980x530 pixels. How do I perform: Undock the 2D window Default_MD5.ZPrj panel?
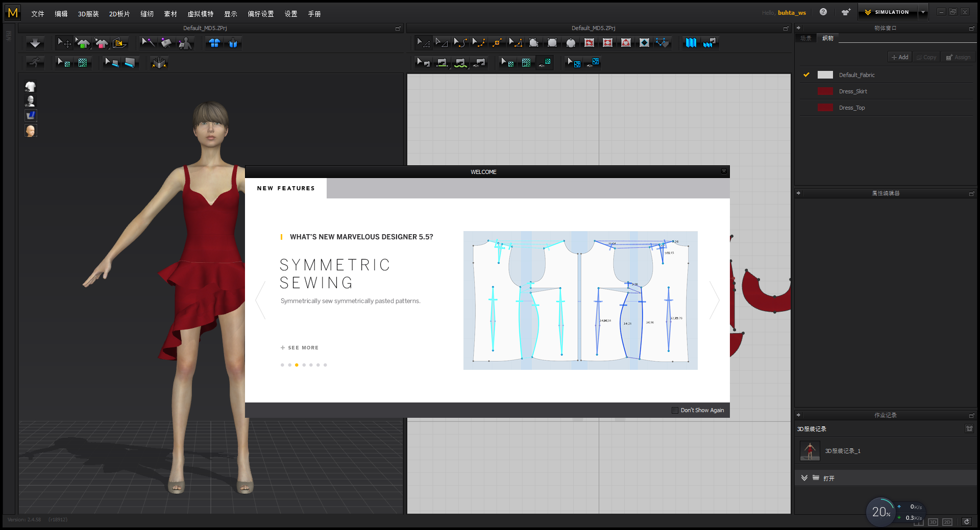[786, 29]
